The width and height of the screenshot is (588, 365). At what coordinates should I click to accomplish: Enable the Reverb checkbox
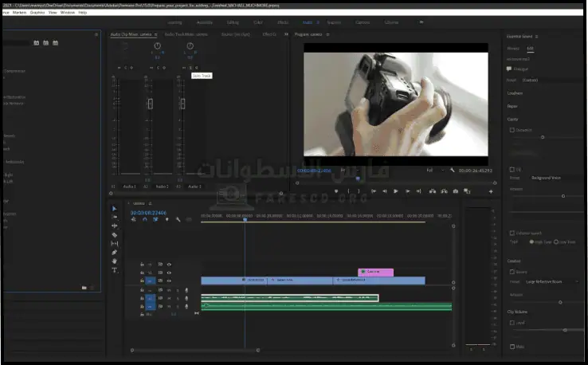tap(511, 271)
